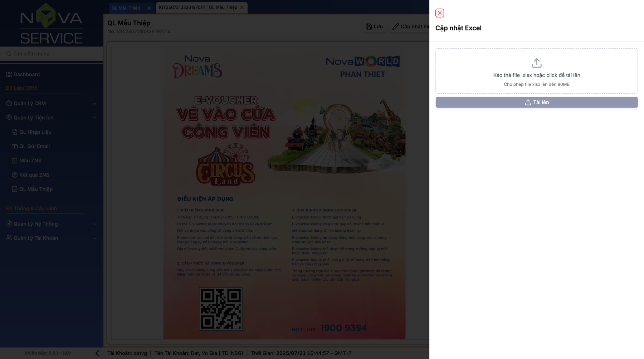Close the IGT2507210326197014 tab
Image resolution: width=644 pixels, height=359 pixels.
(x=242, y=7)
